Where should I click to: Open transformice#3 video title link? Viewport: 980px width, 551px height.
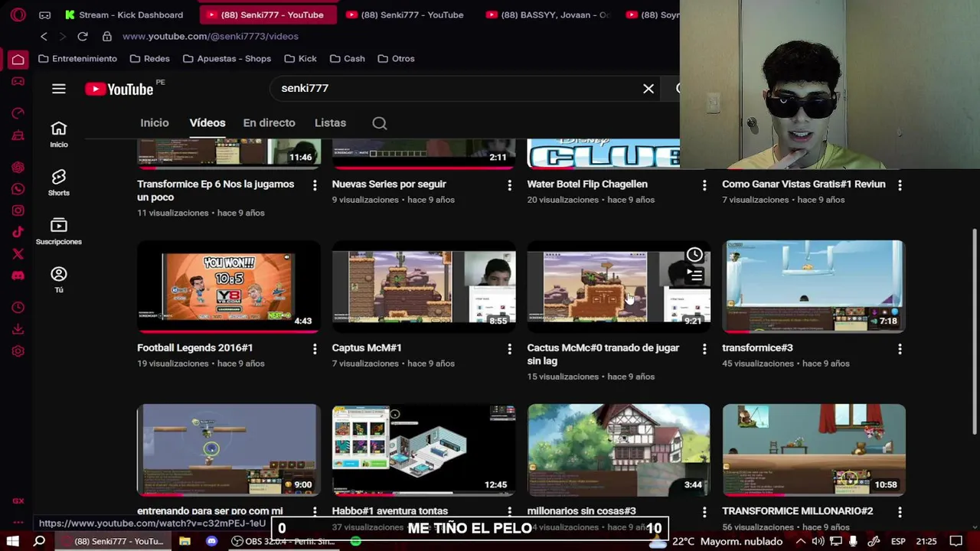[x=757, y=348]
